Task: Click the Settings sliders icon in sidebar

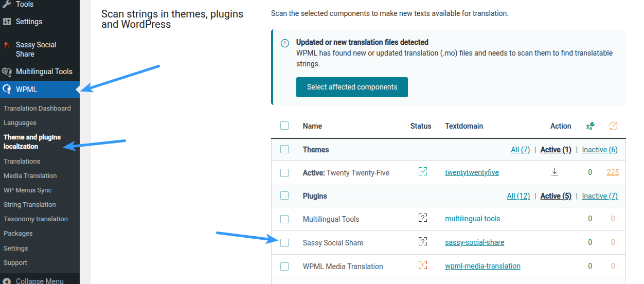Action: (x=7, y=22)
